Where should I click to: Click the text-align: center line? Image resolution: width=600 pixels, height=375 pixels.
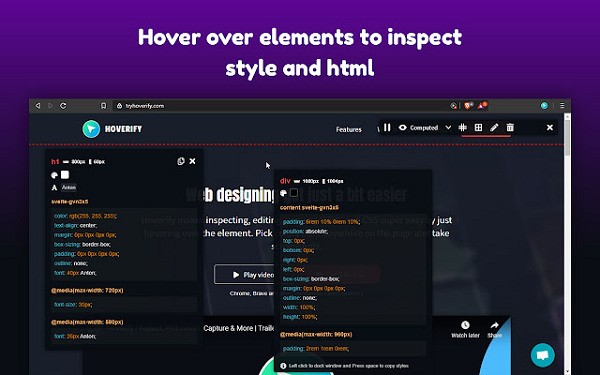click(75, 225)
